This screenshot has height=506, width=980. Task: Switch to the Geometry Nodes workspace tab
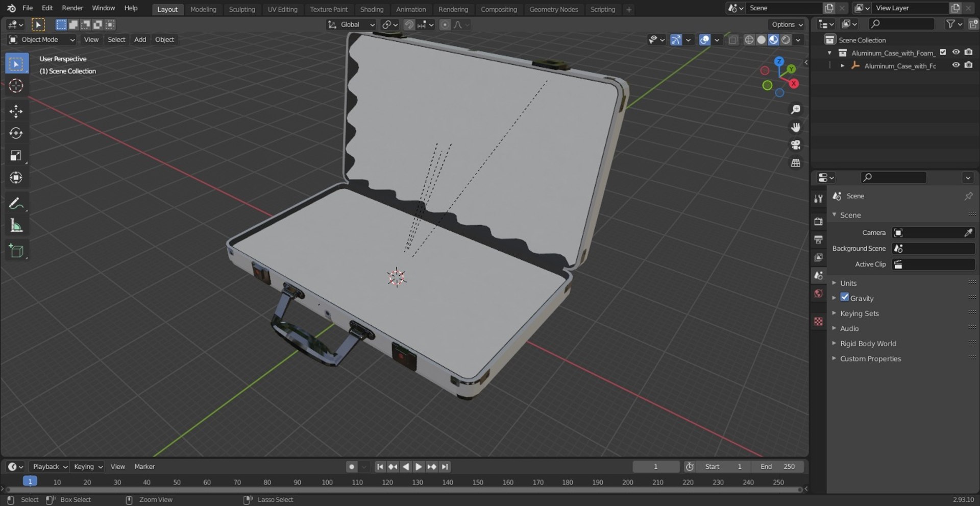pyautogui.click(x=553, y=9)
